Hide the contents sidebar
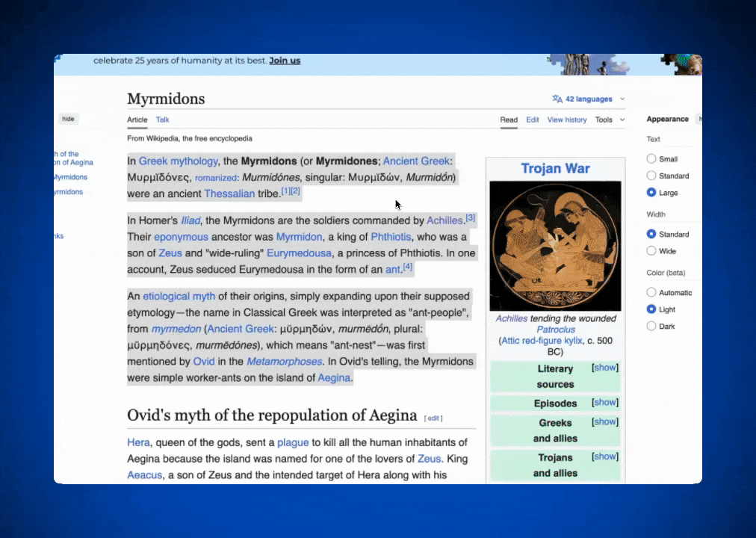756x538 pixels. (68, 119)
